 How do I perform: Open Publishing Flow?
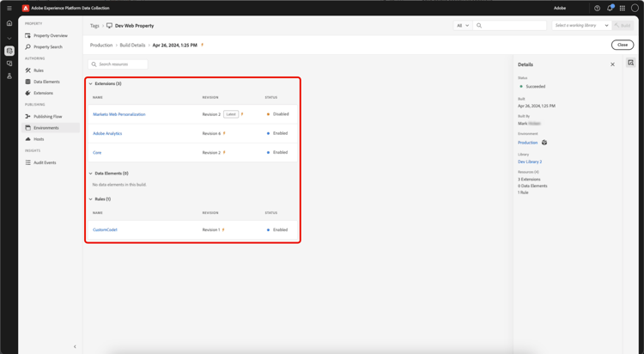[x=47, y=116]
